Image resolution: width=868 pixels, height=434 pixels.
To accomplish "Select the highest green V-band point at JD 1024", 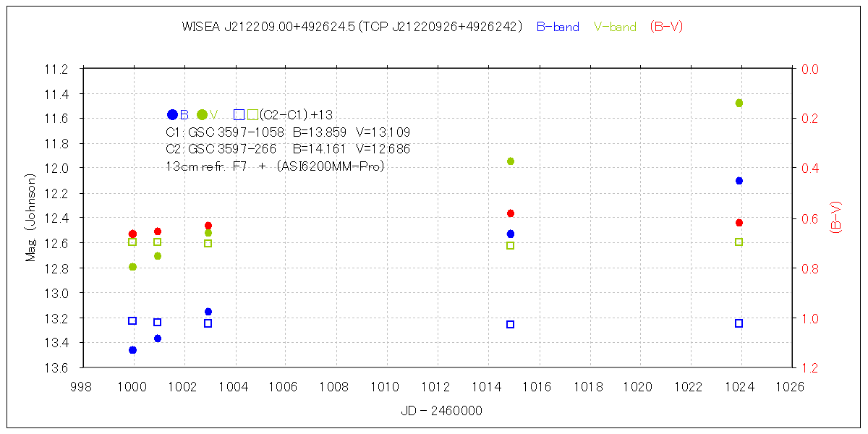I will pos(739,103).
